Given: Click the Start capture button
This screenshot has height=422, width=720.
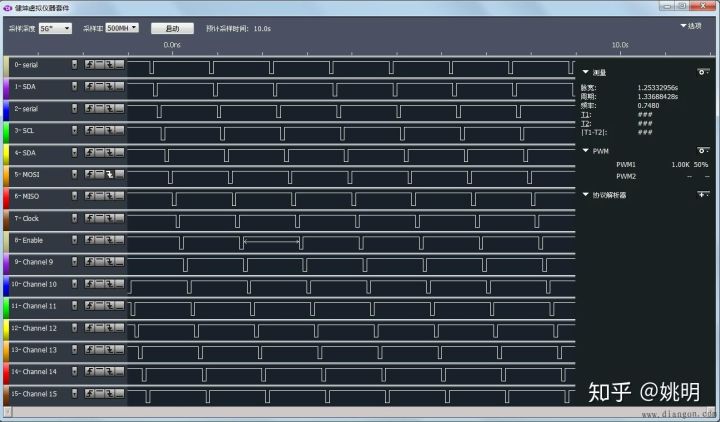Looking at the screenshot, I should click(172, 28).
